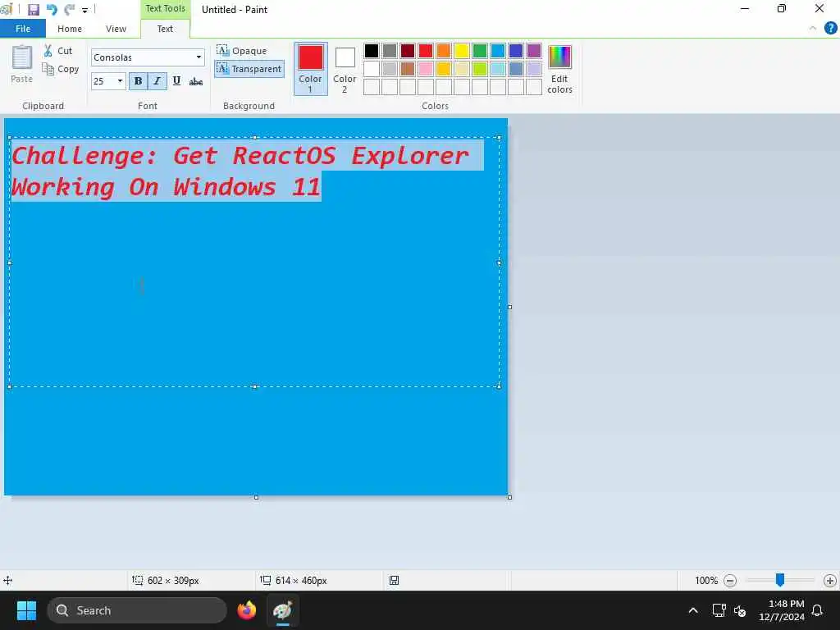The height and width of the screenshot is (630, 840).
Task: Select the Text ribbon tab
Action: tap(165, 29)
